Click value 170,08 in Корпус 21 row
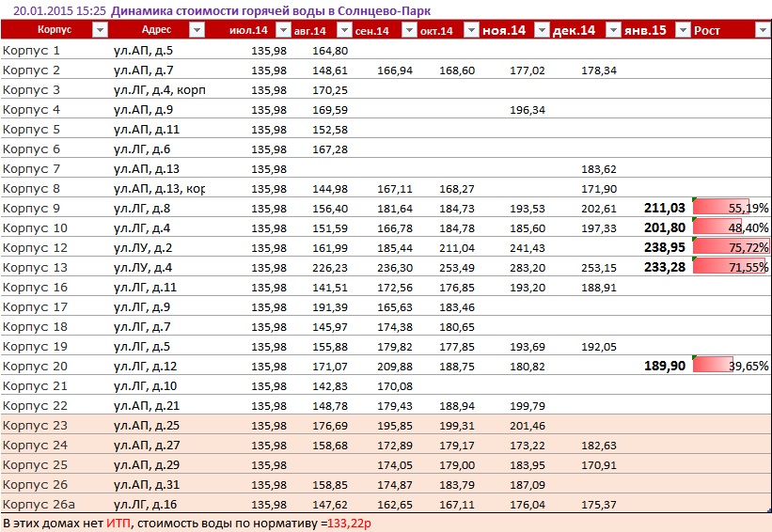 pos(395,385)
